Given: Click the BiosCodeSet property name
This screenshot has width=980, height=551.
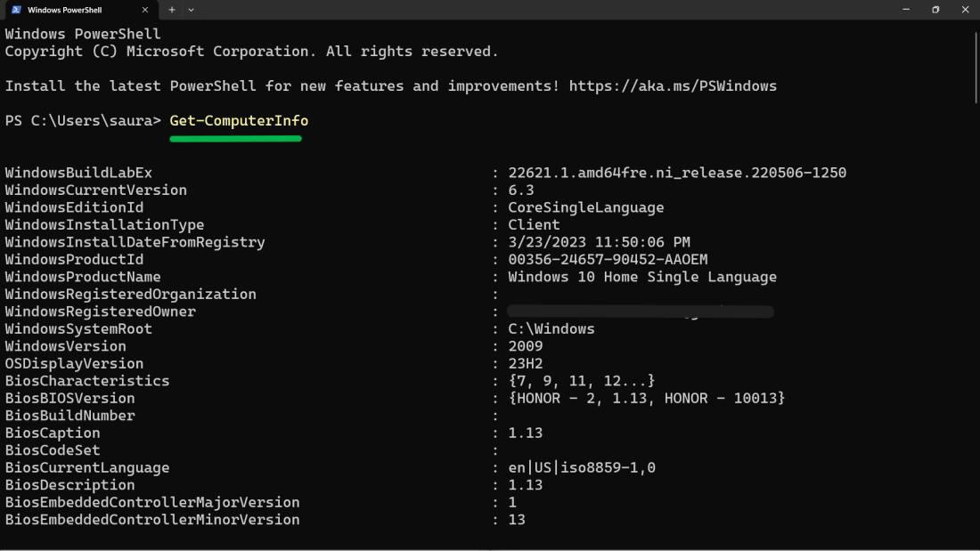Looking at the screenshot, I should (x=53, y=450).
